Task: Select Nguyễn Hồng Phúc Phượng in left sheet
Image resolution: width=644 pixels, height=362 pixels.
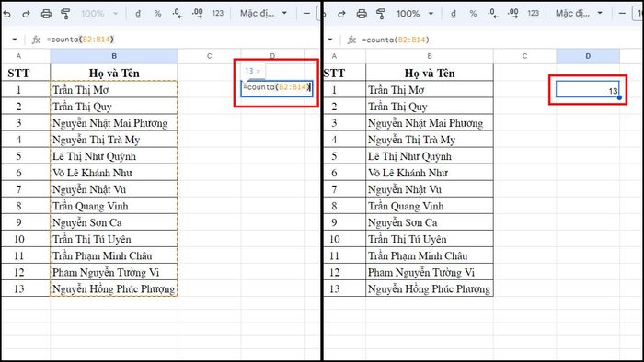Action: click(x=114, y=288)
